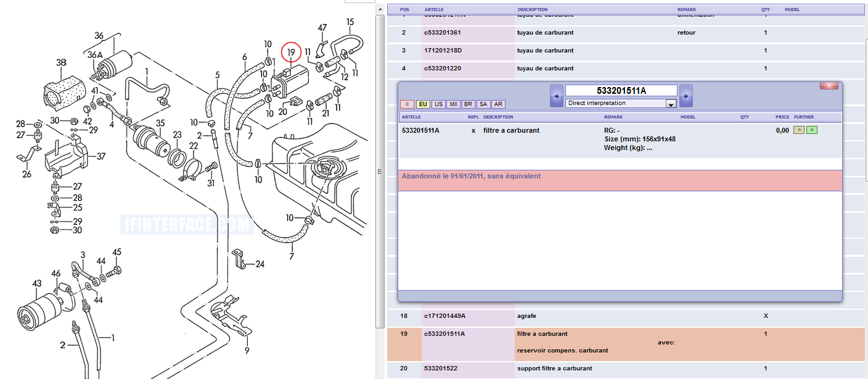The width and height of the screenshot is (868, 379).
Task: Click the next article arrow in popup
Action: (x=686, y=96)
